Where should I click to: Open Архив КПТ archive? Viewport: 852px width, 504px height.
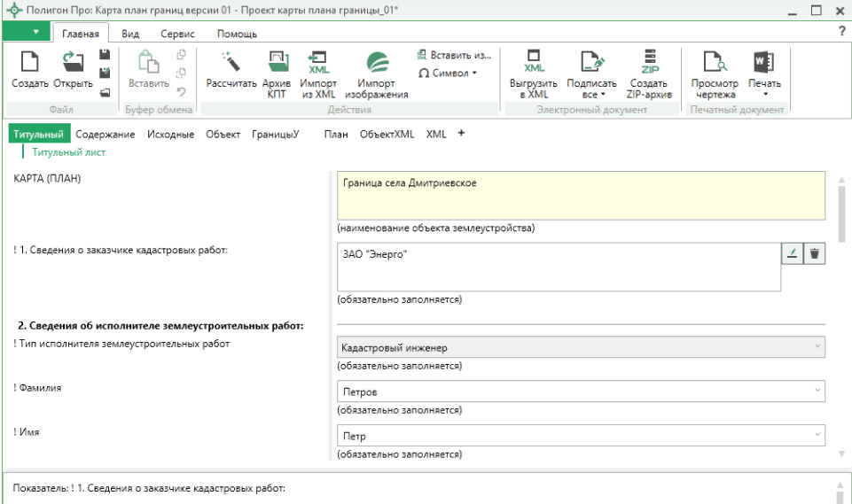tap(277, 62)
